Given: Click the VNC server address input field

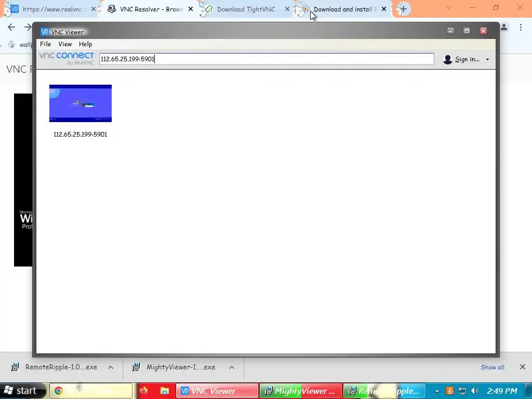Looking at the screenshot, I should pos(267,59).
